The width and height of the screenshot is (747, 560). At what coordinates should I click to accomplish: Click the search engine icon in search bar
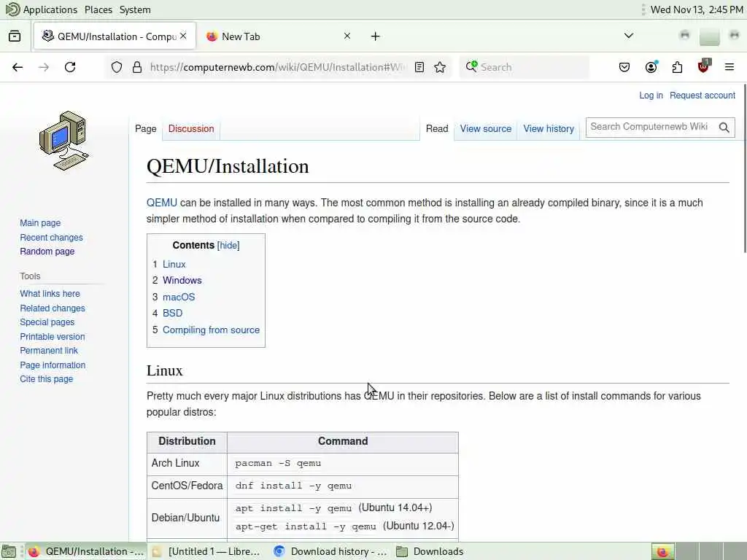click(471, 66)
